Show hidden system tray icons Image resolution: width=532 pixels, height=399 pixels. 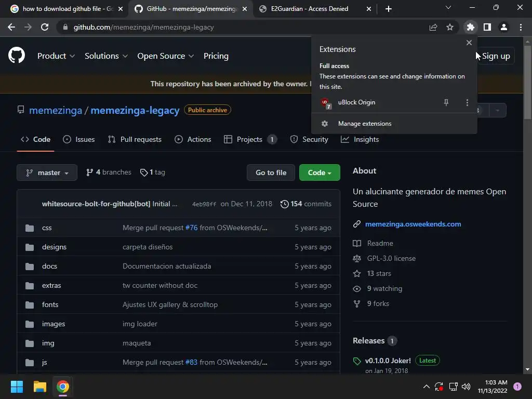pos(427,387)
